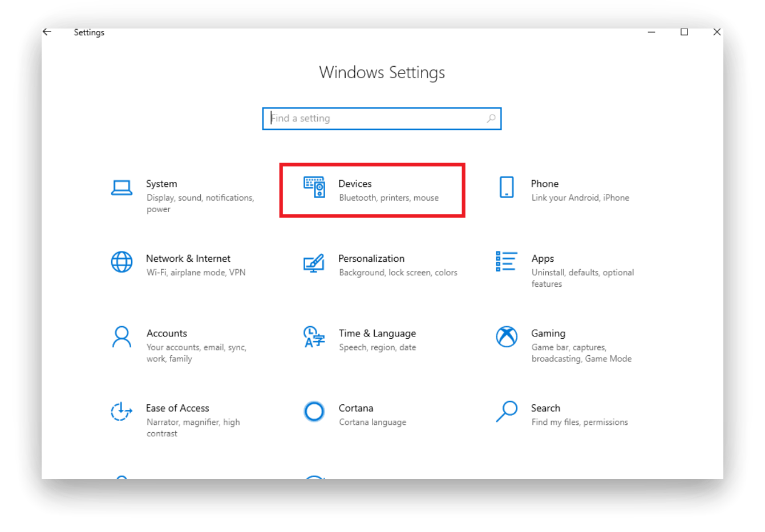This screenshot has width=765, height=532.
Task: Click 'Game bar, captures, broadcasting' description
Action: pyautogui.click(x=581, y=353)
